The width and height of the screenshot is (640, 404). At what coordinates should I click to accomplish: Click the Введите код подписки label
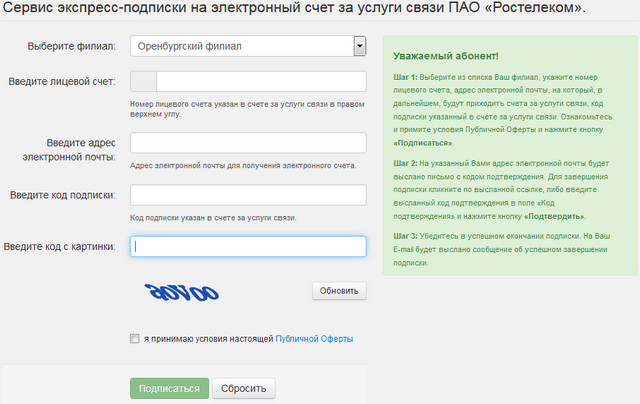pyautogui.click(x=64, y=194)
